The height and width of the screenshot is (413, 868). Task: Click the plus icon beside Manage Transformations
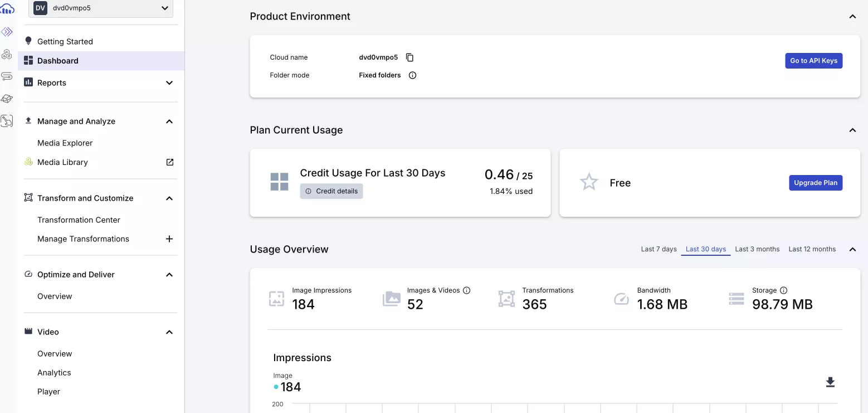click(x=169, y=239)
